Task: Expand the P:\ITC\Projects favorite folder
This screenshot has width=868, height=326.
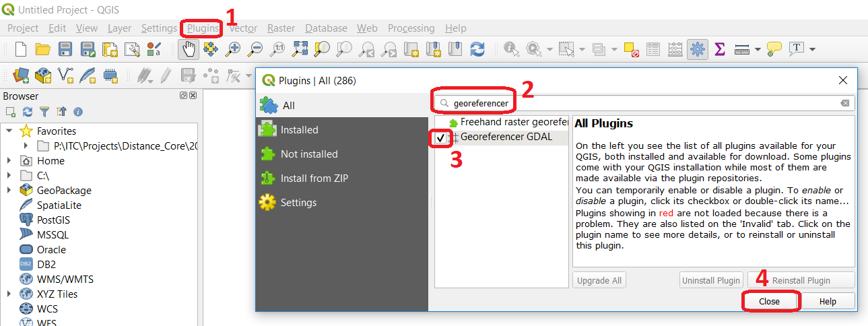Action: pyautogui.click(x=26, y=145)
